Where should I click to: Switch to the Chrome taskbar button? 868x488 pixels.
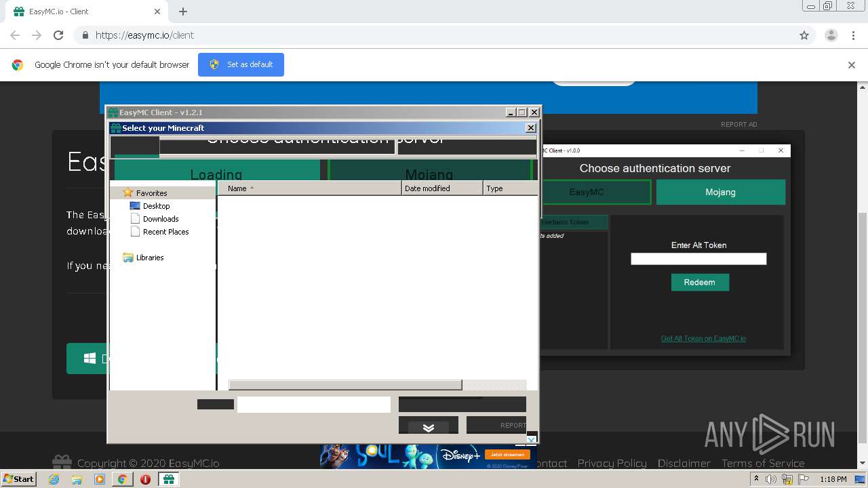[x=122, y=479]
